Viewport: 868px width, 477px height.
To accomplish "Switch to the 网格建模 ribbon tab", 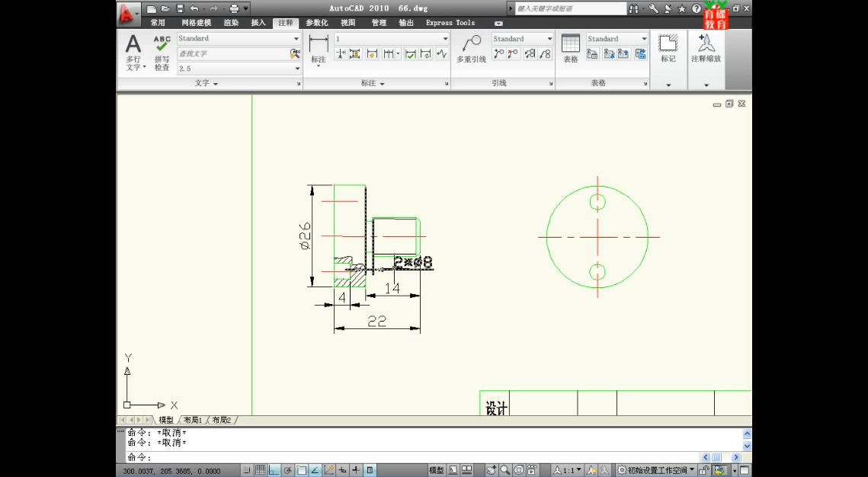I will (197, 23).
